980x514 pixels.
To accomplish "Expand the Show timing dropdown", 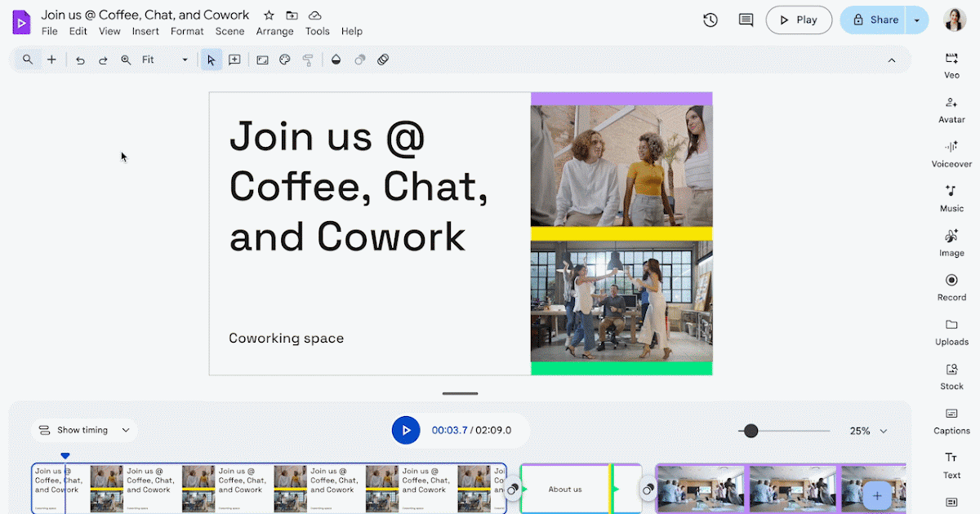I will tap(84, 430).
